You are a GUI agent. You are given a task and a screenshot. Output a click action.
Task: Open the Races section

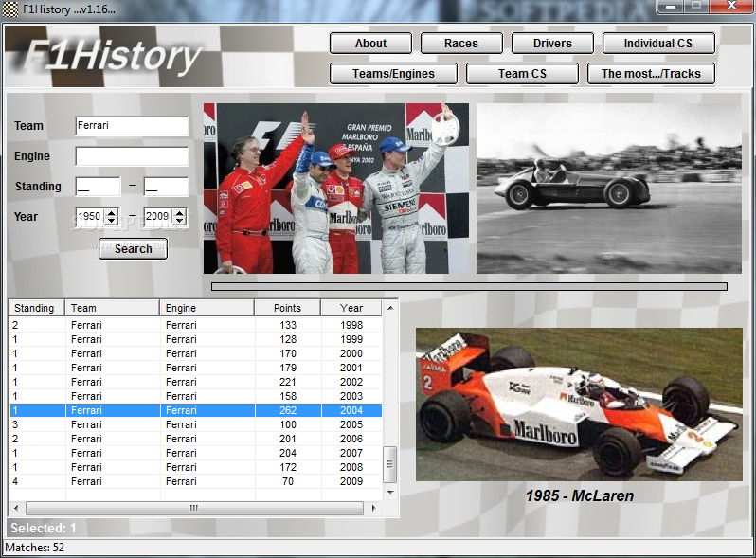point(461,44)
